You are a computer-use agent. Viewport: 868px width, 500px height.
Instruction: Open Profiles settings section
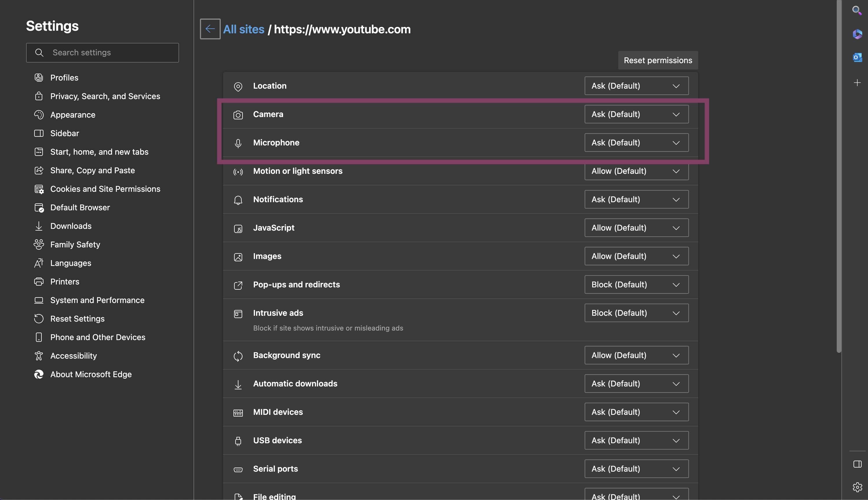pos(64,78)
